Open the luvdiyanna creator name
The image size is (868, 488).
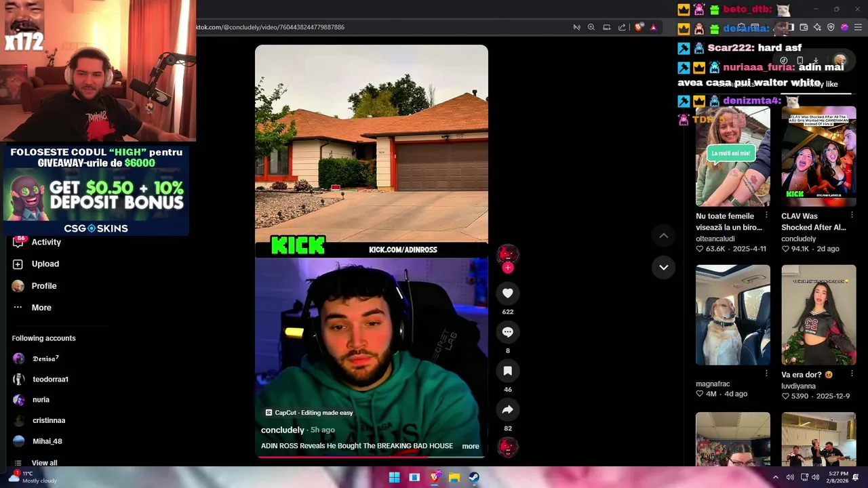click(x=798, y=386)
